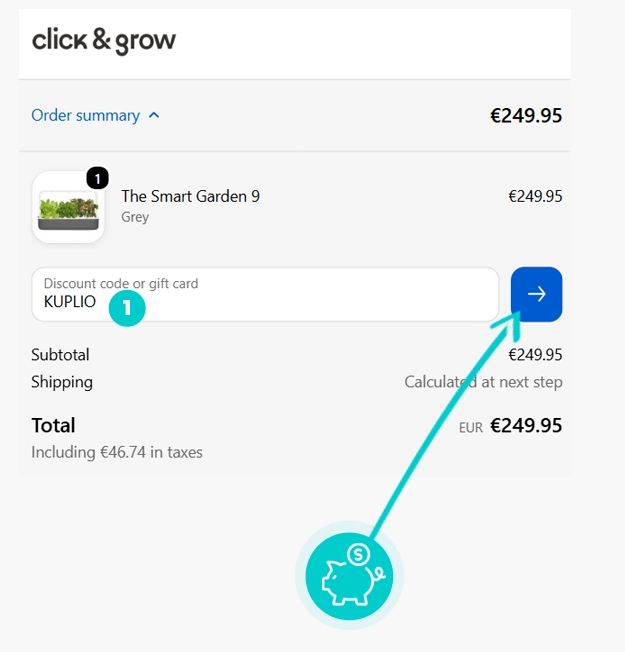
Task: Click the Smart Garden 9 item price
Action: pos(535,196)
